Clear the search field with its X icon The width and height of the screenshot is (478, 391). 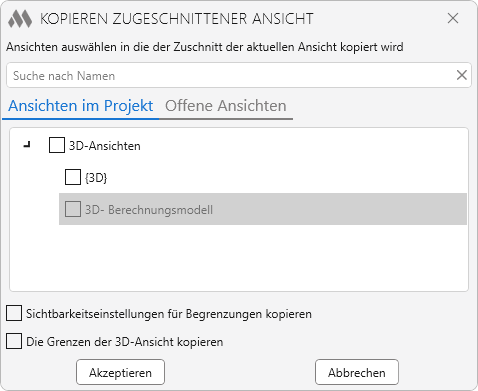461,75
